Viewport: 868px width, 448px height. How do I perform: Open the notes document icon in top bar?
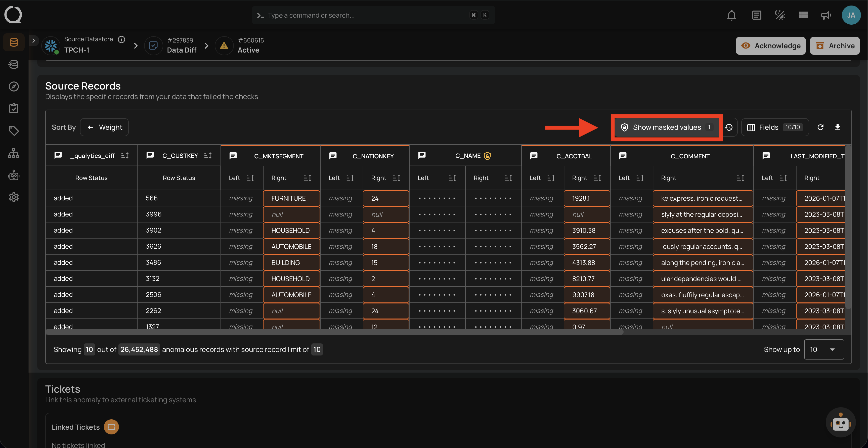point(756,15)
